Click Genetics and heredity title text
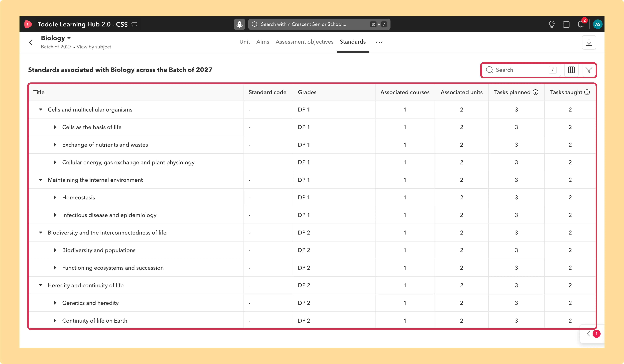The image size is (624, 364). 90,303
